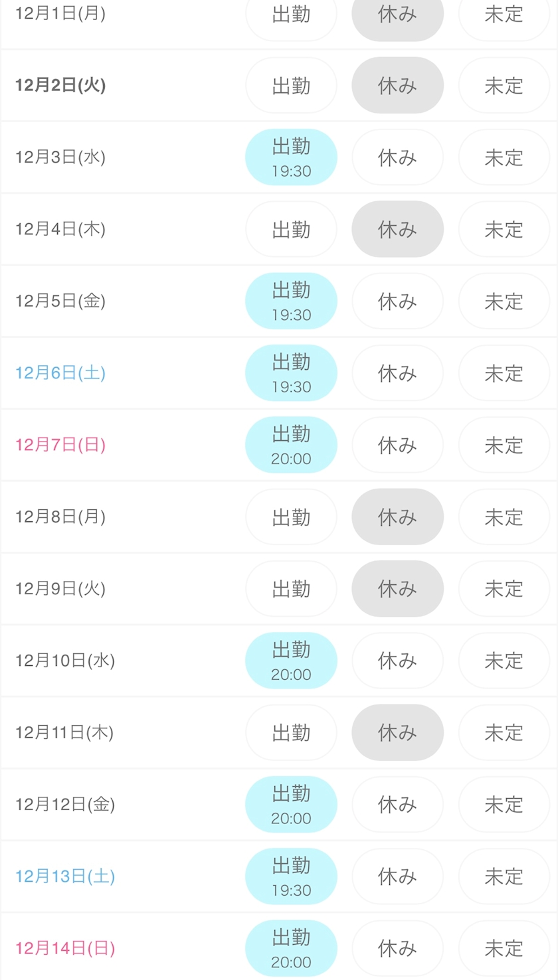Tap the 出勤 20:00 button on December 7
Image resolution: width=558 pixels, height=980 pixels.
coord(291,445)
